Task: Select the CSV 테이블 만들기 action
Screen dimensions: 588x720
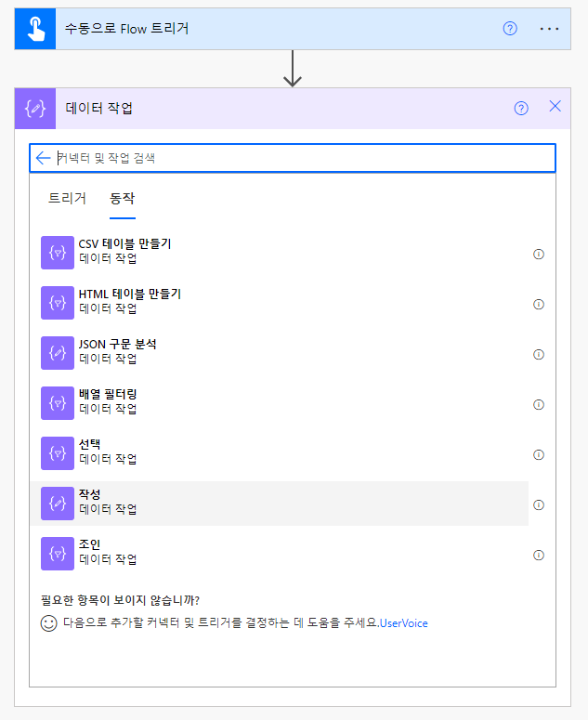Action: (280, 253)
